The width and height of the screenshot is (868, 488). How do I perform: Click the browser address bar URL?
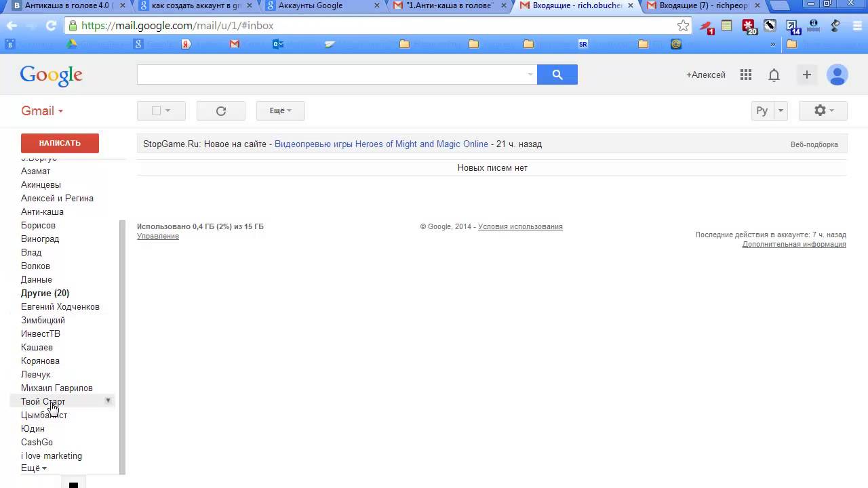coord(177,26)
